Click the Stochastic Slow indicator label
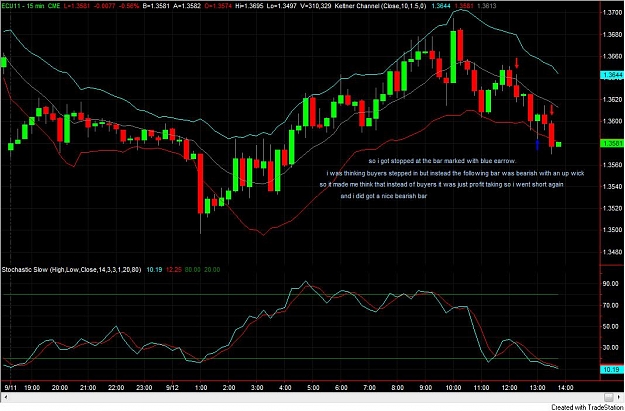The image size is (625, 411). (72, 270)
